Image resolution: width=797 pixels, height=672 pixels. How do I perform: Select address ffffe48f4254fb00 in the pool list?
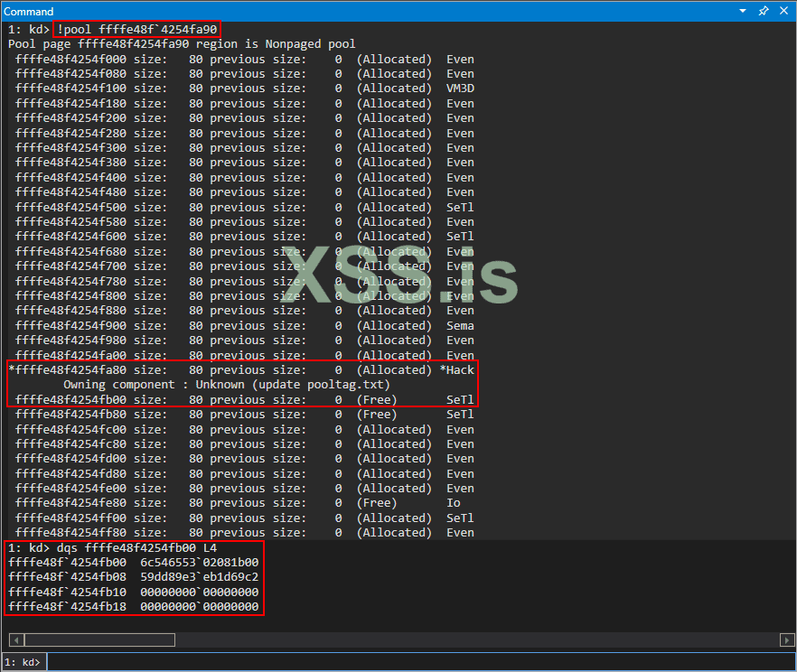tap(70, 400)
